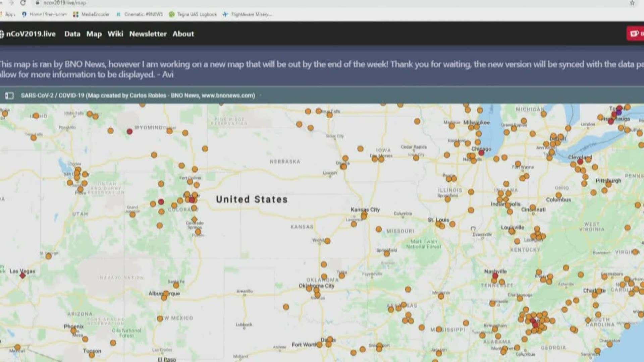Open the Cinematic #9NEWS bookmark
Viewport: 644px width, 362px height.
pos(140,14)
